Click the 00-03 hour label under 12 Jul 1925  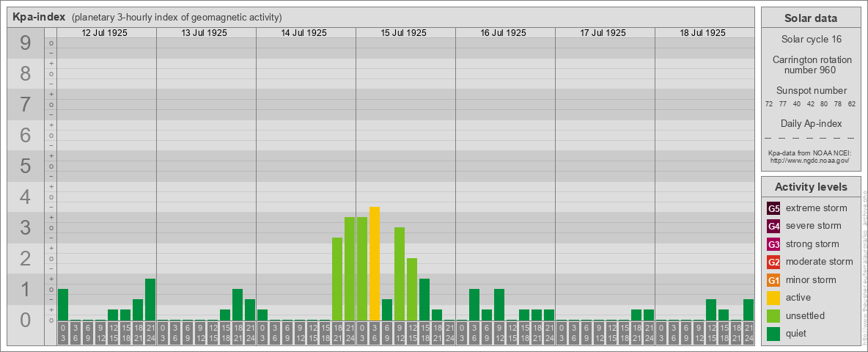[63, 334]
